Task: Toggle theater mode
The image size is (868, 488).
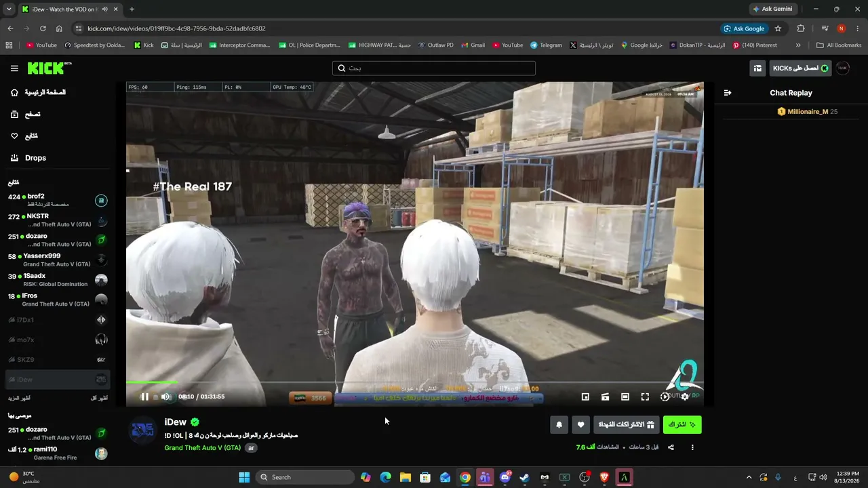Action: pos(625,396)
